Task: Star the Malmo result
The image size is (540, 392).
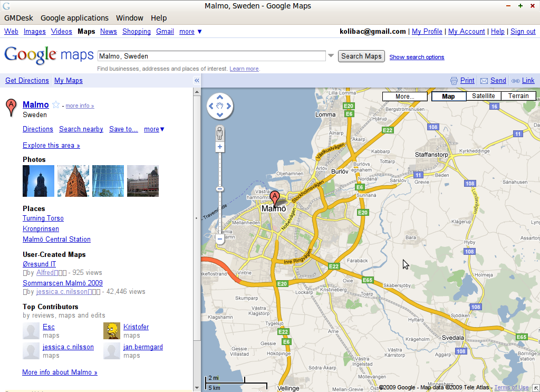Action: click(x=56, y=104)
